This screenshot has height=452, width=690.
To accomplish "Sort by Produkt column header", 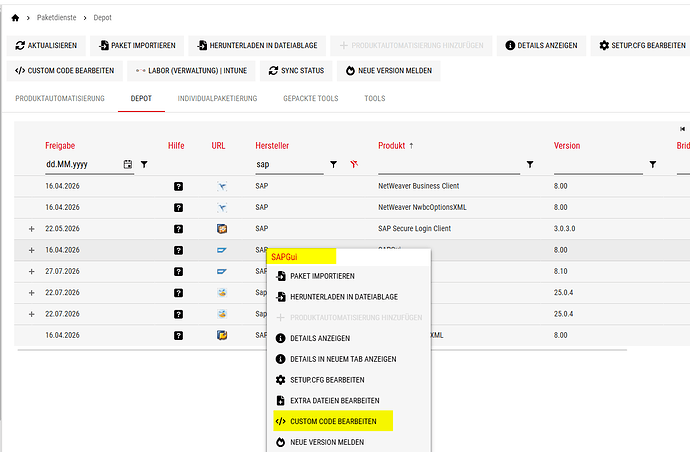I will (392, 146).
